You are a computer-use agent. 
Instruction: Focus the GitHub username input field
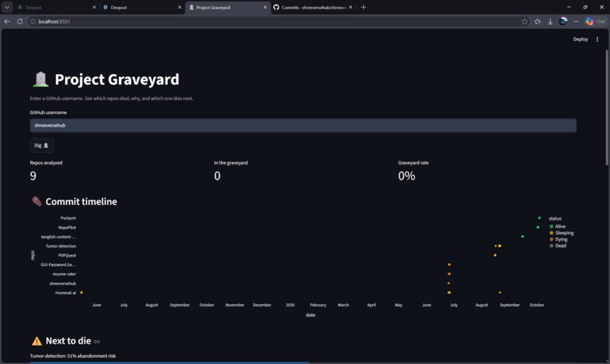point(303,125)
